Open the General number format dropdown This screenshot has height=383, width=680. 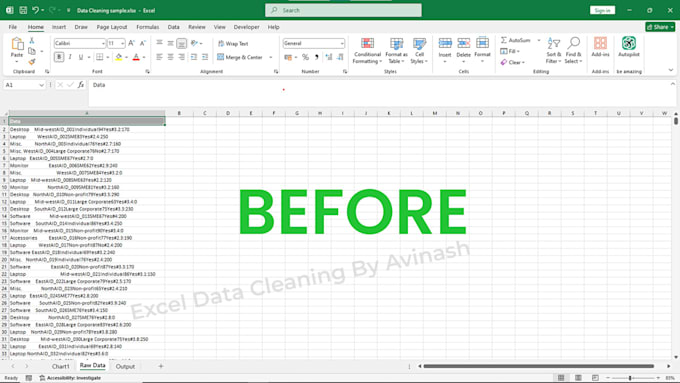pos(342,43)
